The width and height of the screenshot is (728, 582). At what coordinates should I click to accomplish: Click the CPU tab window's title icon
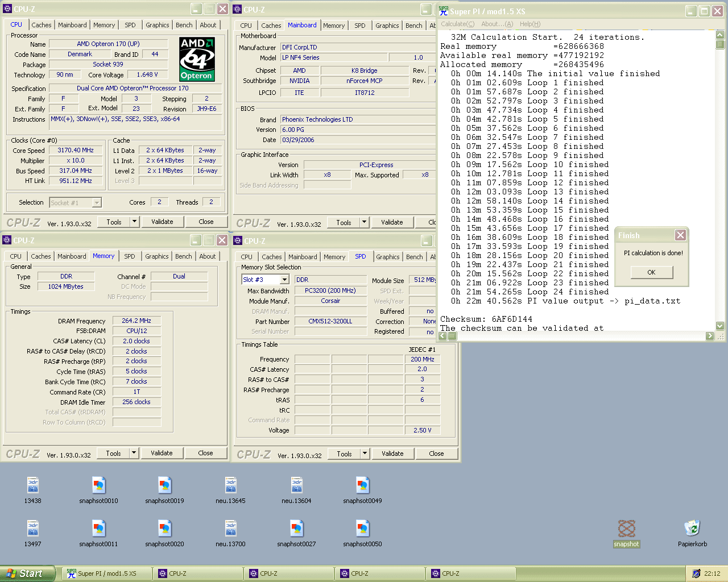[x=7, y=9]
